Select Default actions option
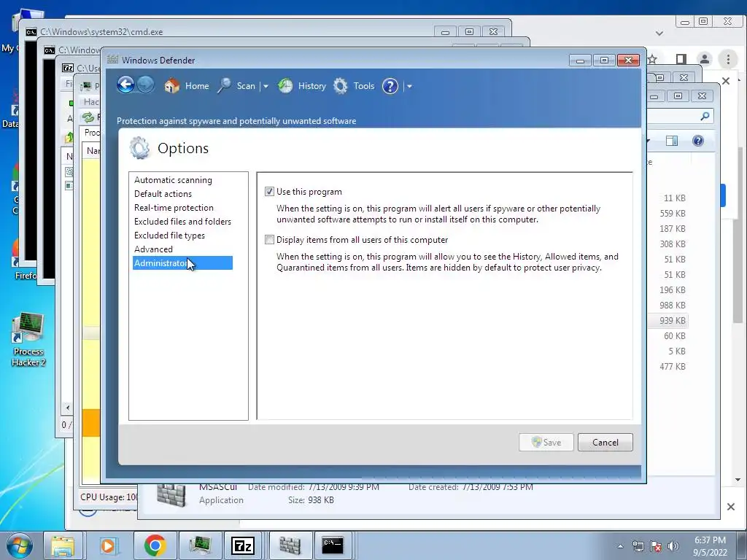The height and width of the screenshot is (560, 747). coord(163,194)
